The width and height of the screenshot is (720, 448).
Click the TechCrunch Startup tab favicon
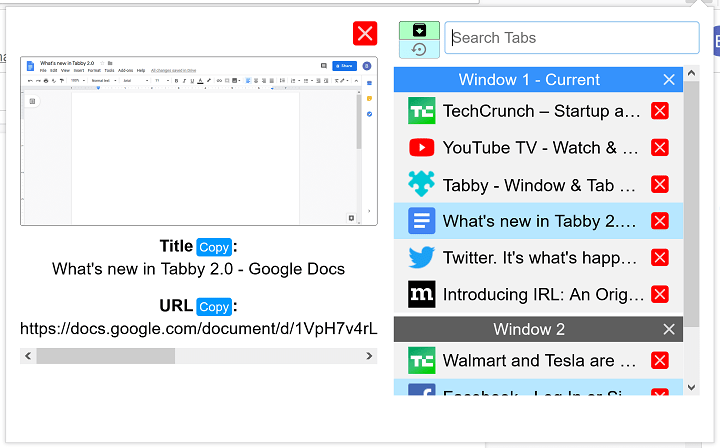[422, 111]
